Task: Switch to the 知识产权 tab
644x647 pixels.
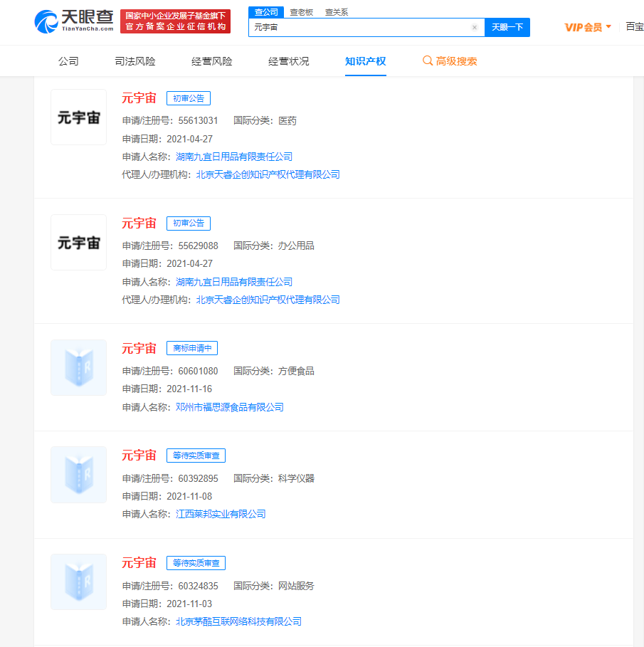Action: [x=366, y=61]
